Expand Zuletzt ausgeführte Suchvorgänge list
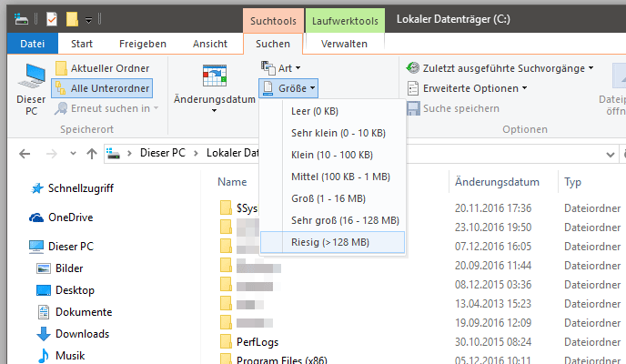This screenshot has height=364, width=626. pyautogui.click(x=500, y=68)
